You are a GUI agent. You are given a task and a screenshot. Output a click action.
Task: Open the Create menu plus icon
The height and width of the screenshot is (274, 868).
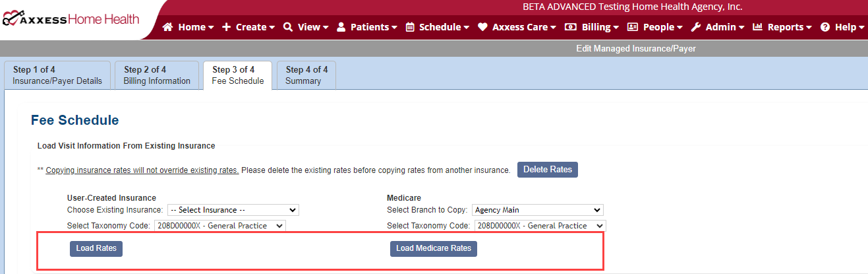(226, 27)
